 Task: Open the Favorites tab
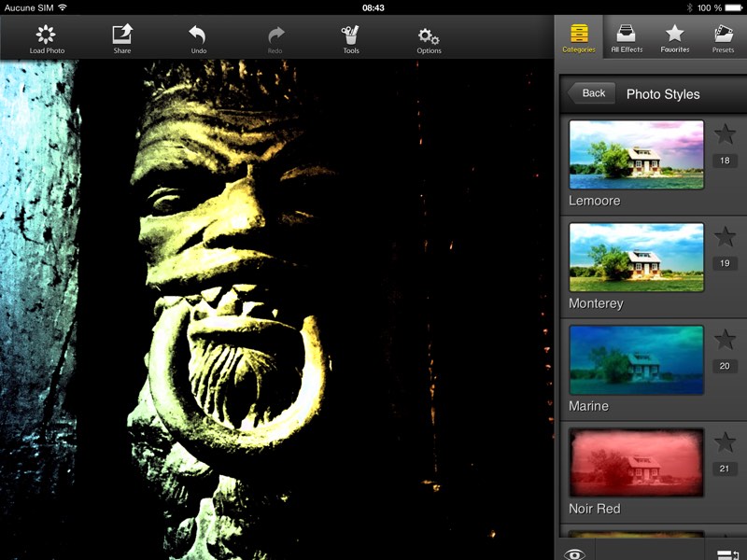(x=674, y=37)
